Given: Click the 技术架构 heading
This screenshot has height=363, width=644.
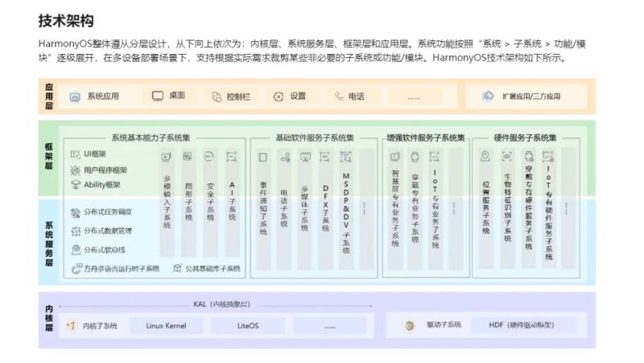Looking at the screenshot, I should [66, 21].
